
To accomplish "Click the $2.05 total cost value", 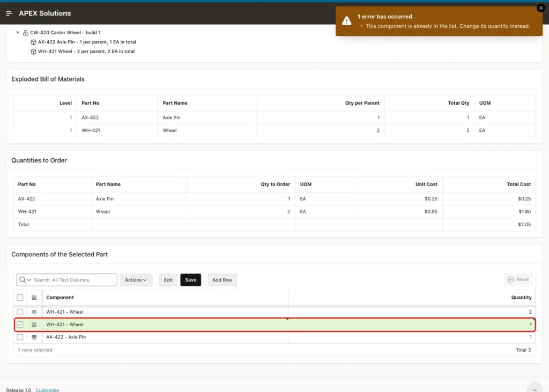I will (x=524, y=225).
